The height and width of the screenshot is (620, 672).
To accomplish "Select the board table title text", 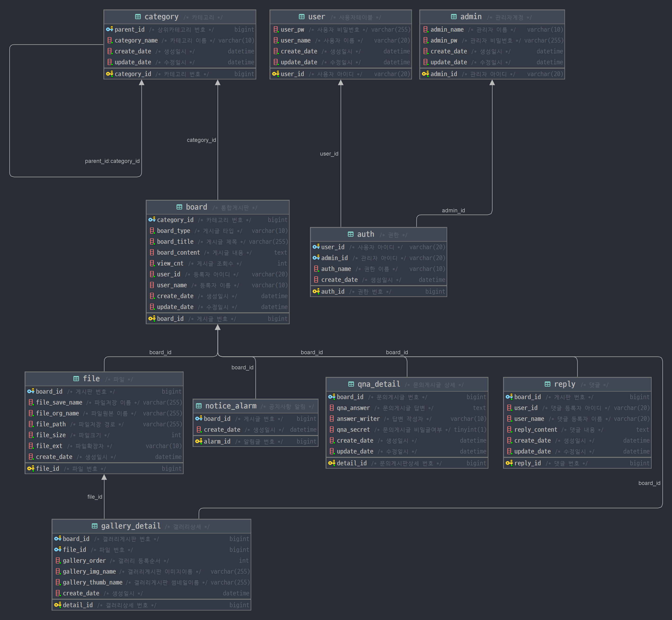I will point(196,207).
